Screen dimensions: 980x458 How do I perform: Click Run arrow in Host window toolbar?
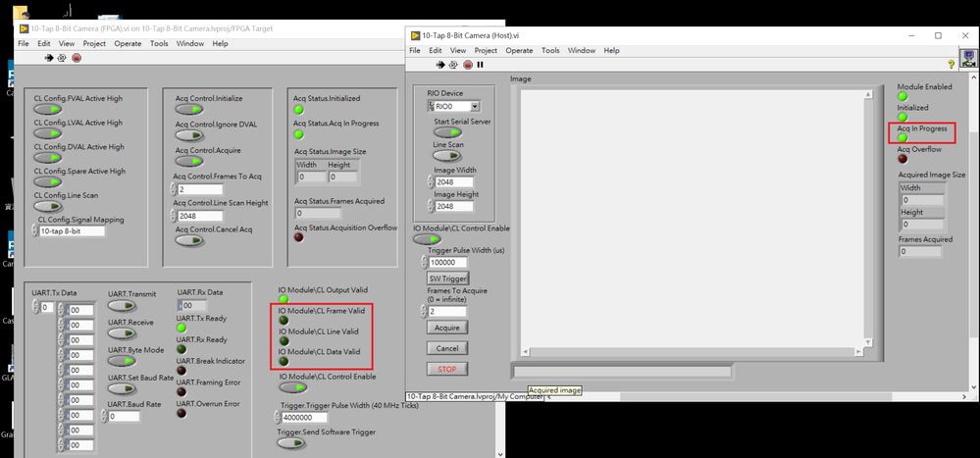point(440,65)
